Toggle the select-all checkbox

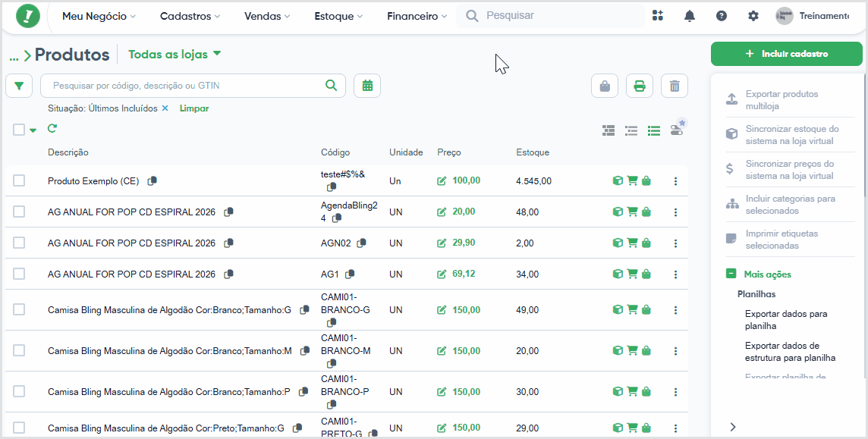click(19, 130)
